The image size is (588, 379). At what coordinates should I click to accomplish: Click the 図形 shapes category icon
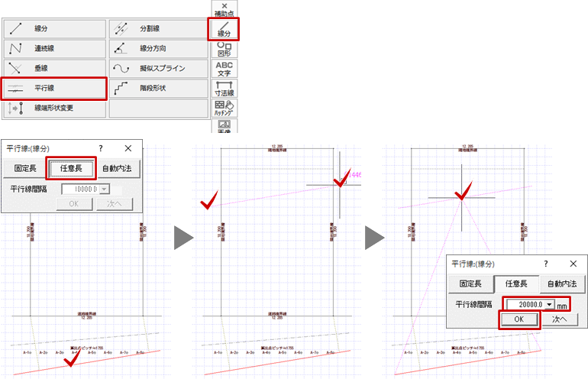point(225,49)
